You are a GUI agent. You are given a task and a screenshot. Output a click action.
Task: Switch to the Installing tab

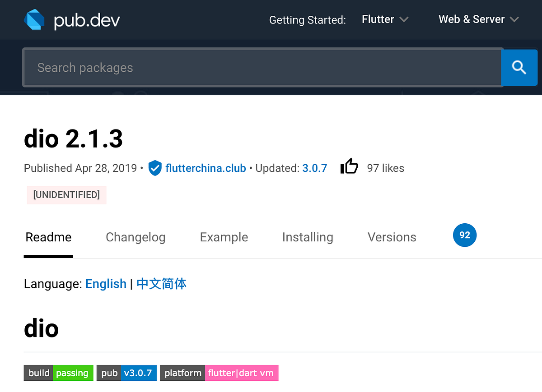(308, 237)
